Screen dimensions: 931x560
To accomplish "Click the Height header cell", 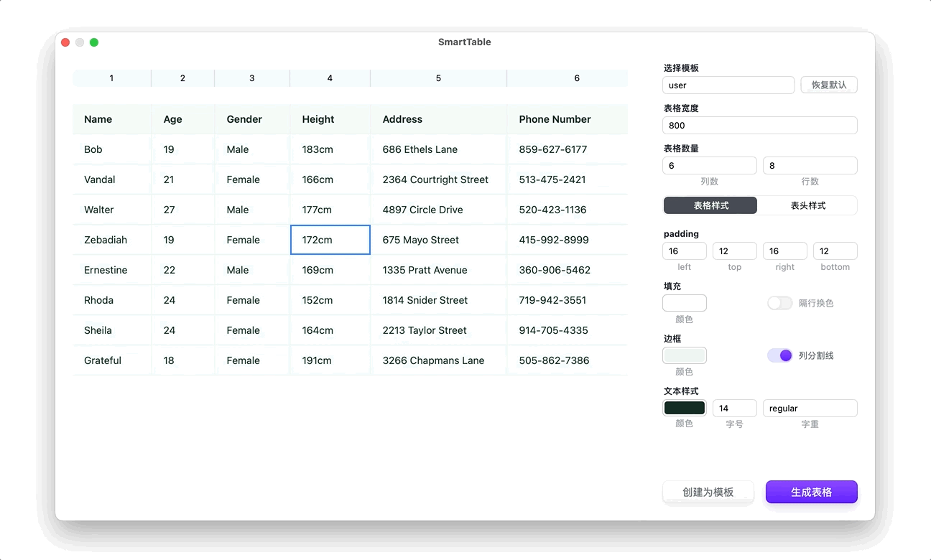I will point(330,119).
